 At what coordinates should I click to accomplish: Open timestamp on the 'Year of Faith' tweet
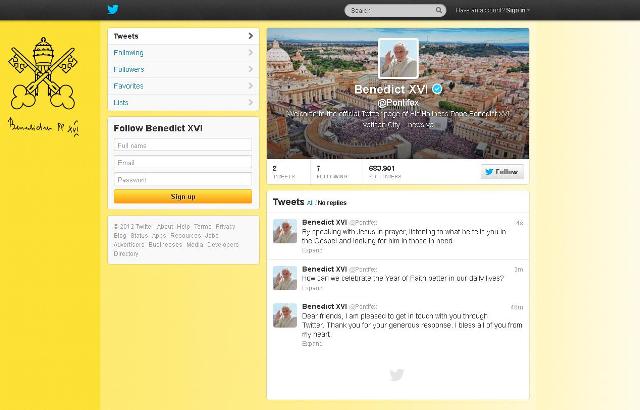pyautogui.click(x=519, y=270)
